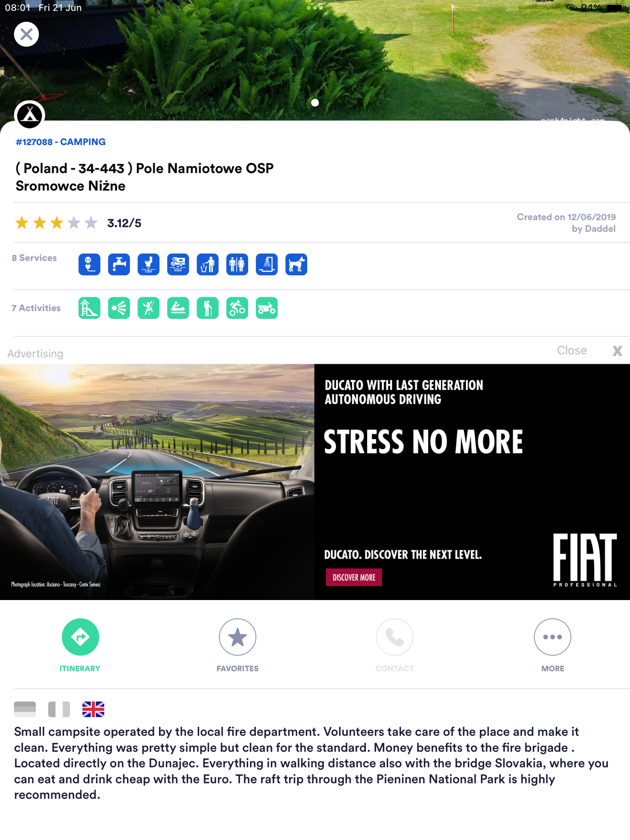Tap the electricity service icon
The width and height of the screenshot is (630, 840).
pyautogui.click(x=89, y=265)
